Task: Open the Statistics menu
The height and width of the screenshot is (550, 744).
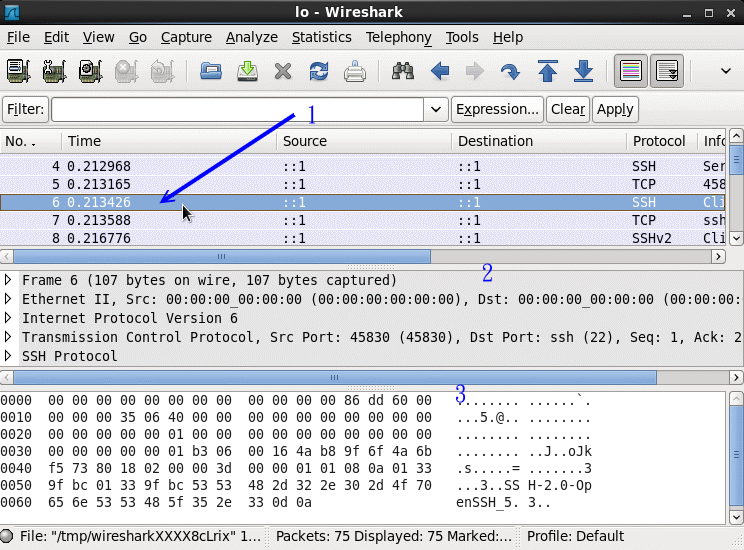Action: point(321,37)
